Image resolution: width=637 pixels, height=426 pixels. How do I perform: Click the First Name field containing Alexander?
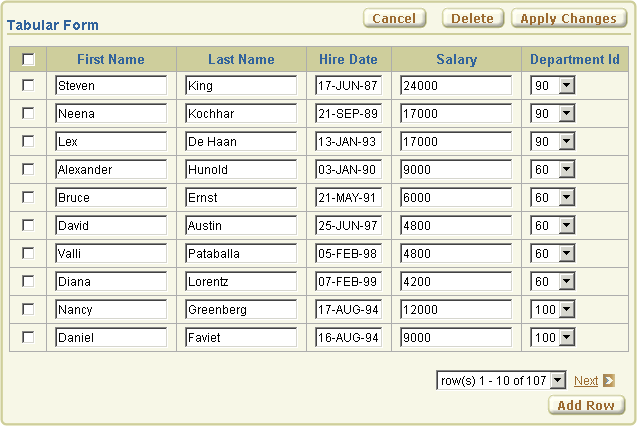[x=111, y=169]
